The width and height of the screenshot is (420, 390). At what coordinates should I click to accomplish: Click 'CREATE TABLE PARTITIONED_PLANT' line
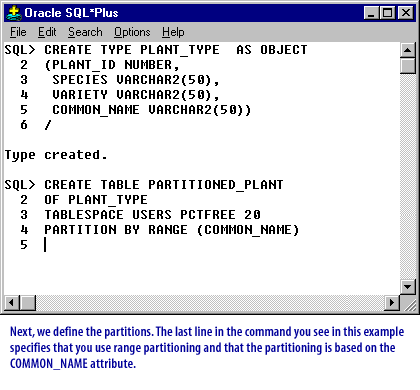[164, 185]
